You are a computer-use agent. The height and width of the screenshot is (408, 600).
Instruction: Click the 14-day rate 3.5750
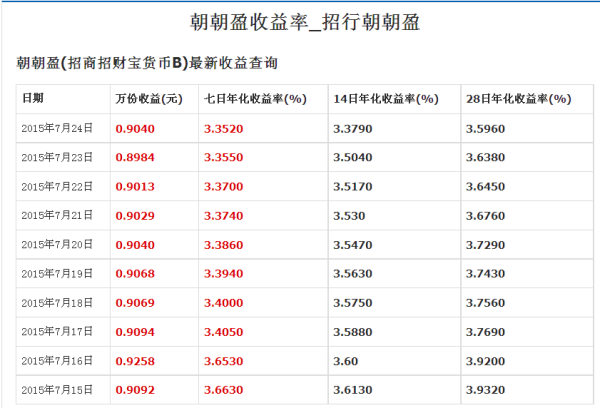pyautogui.click(x=353, y=303)
